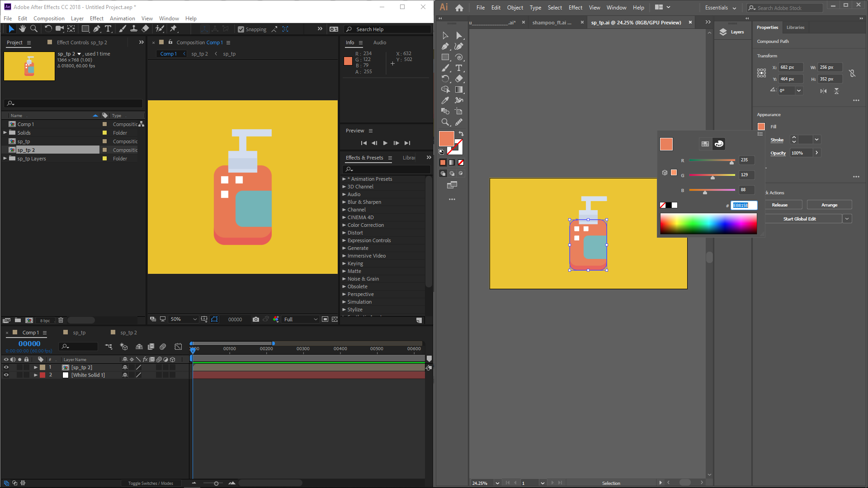Switch to the Libraries tab

pos(795,28)
